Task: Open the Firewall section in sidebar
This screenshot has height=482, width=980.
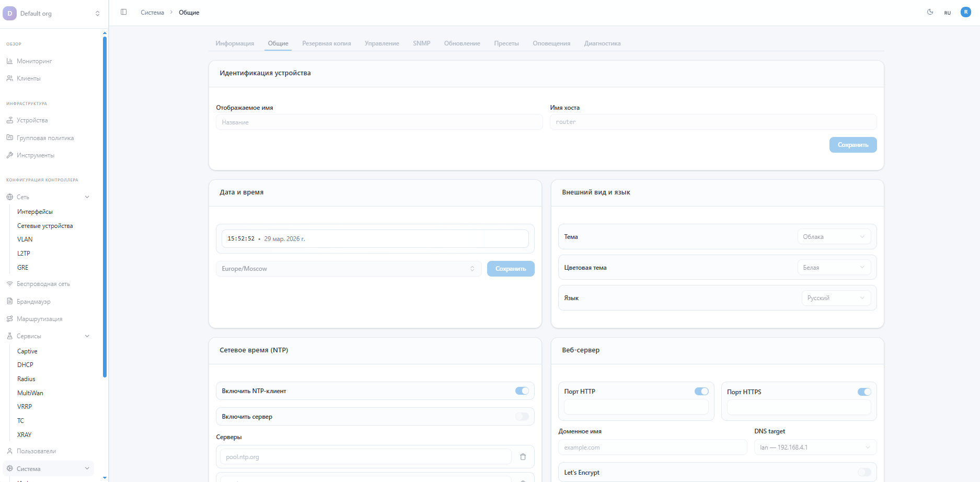Action: [x=33, y=302]
